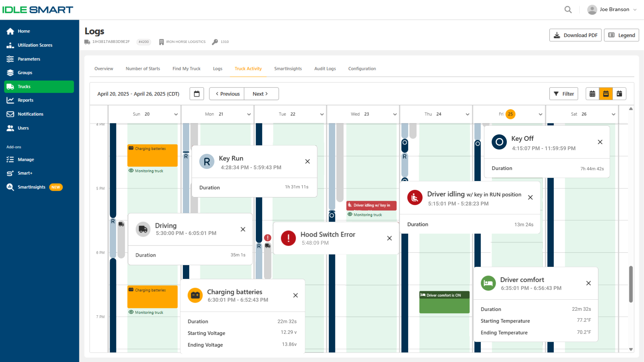Go to the Previous week
This screenshot has height=362, width=644.
(x=227, y=94)
